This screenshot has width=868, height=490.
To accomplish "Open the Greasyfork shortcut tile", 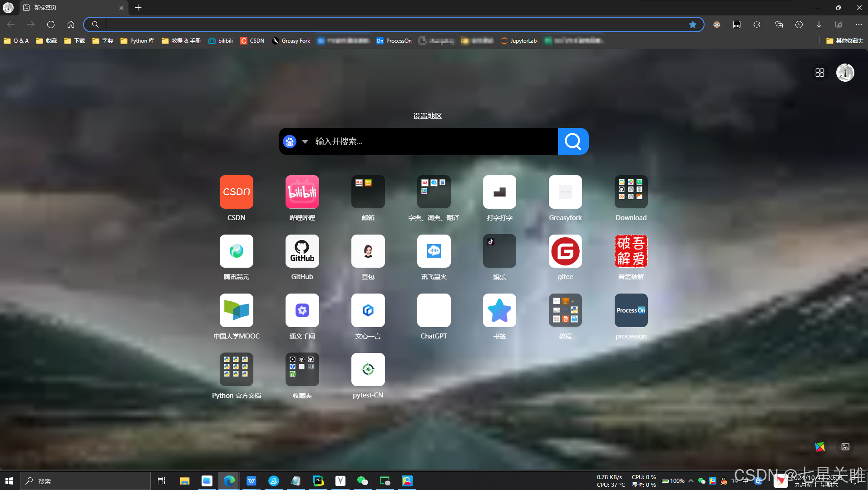I will point(565,192).
